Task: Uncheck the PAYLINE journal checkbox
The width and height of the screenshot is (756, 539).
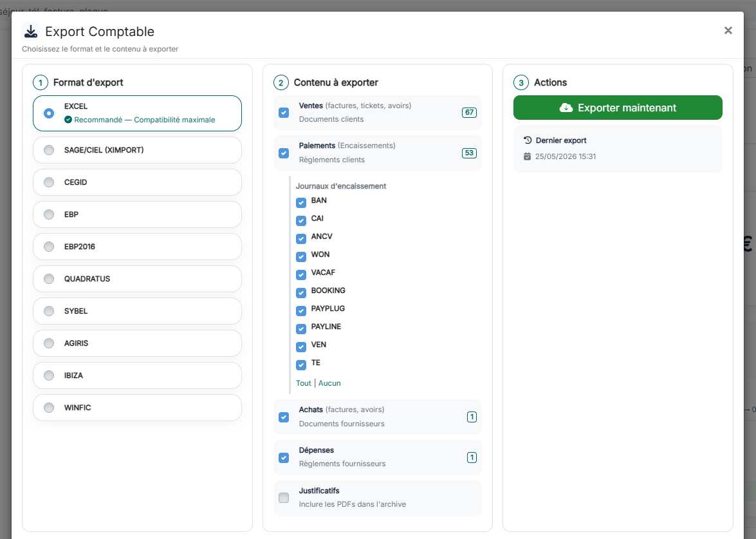Action: pyautogui.click(x=301, y=328)
